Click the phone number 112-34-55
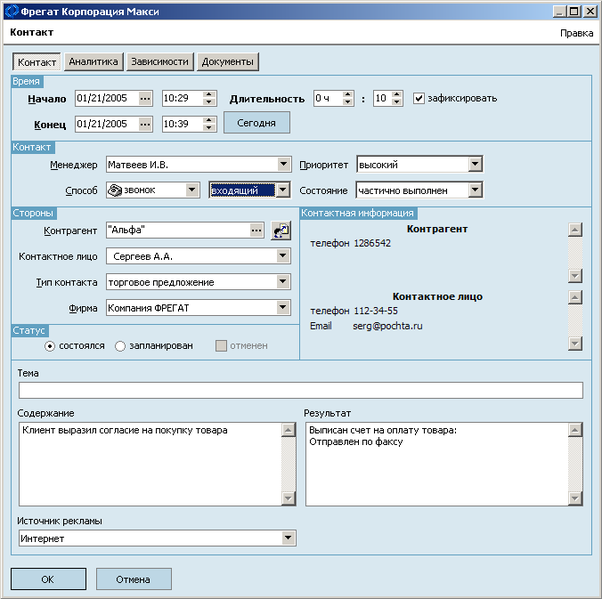 click(375, 311)
